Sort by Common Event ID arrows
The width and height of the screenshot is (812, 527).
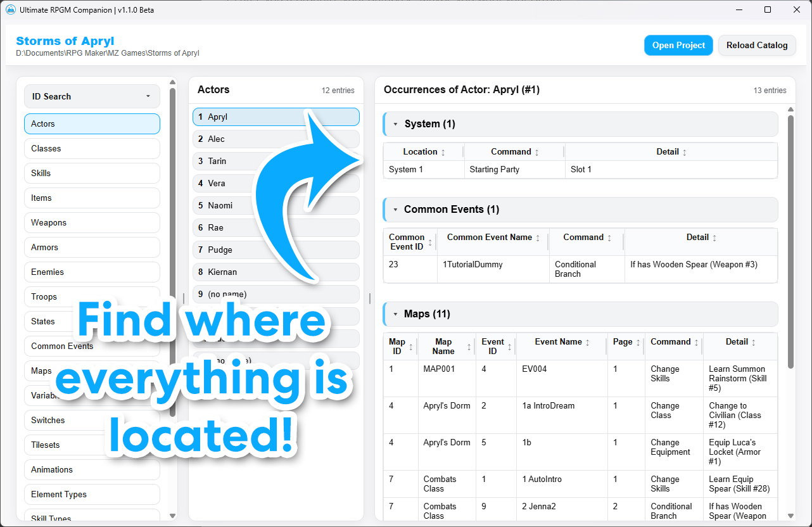click(x=431, y=243)
